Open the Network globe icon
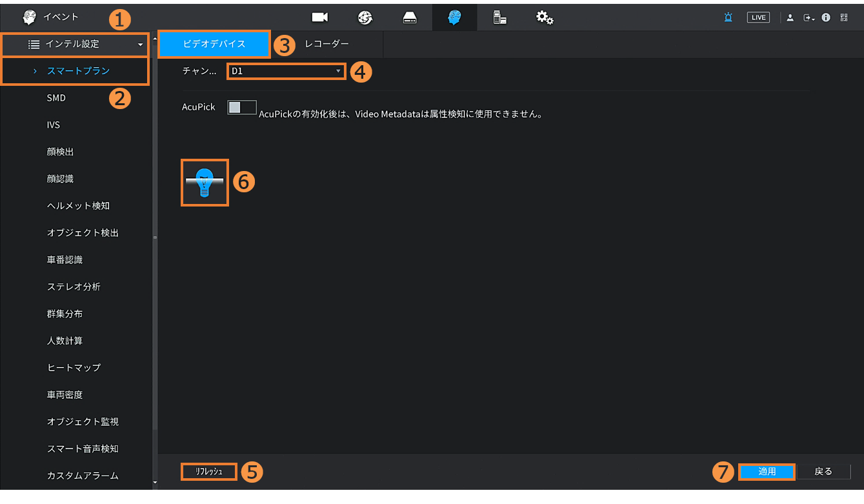Image resolution: width=864 pixels, height=504 pixels. tap(365, 17)
